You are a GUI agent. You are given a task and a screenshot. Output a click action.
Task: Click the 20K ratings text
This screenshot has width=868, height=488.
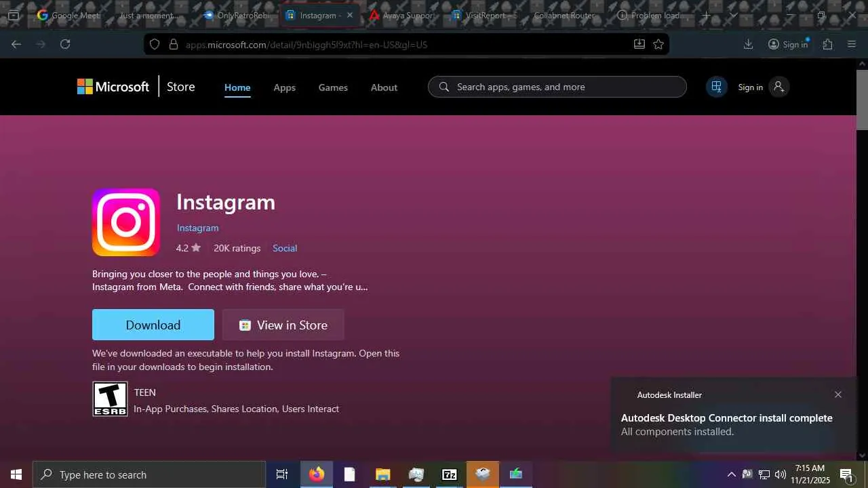pyautogui.click(x=237, y=248)
